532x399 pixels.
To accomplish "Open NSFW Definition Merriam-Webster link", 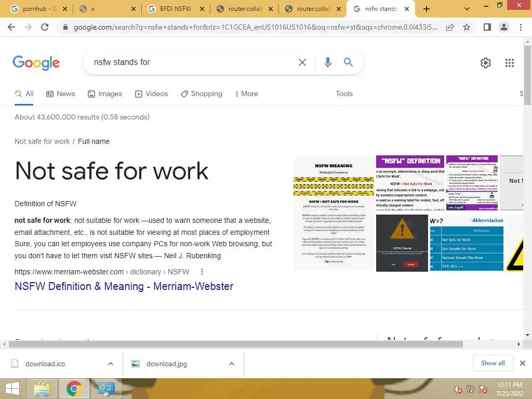I will [124, 286].
